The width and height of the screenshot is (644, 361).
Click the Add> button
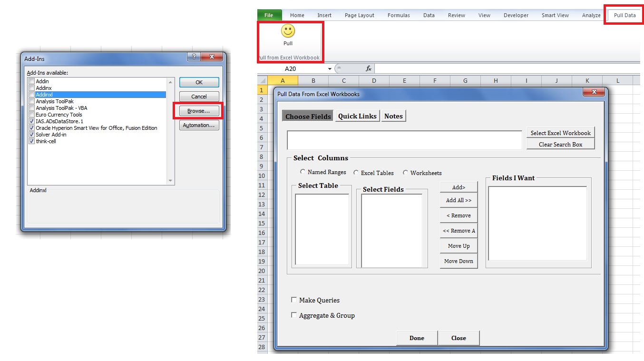coord(459,187)
